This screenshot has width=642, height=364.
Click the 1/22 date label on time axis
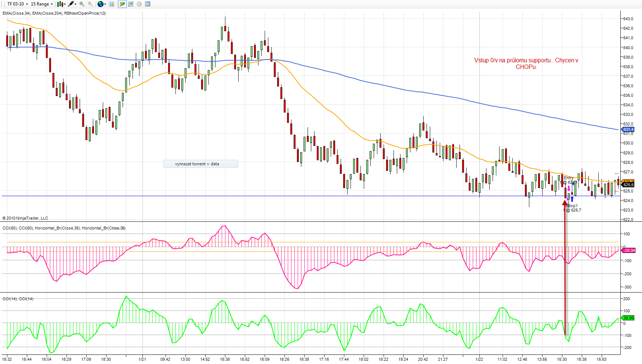[479, 359]
